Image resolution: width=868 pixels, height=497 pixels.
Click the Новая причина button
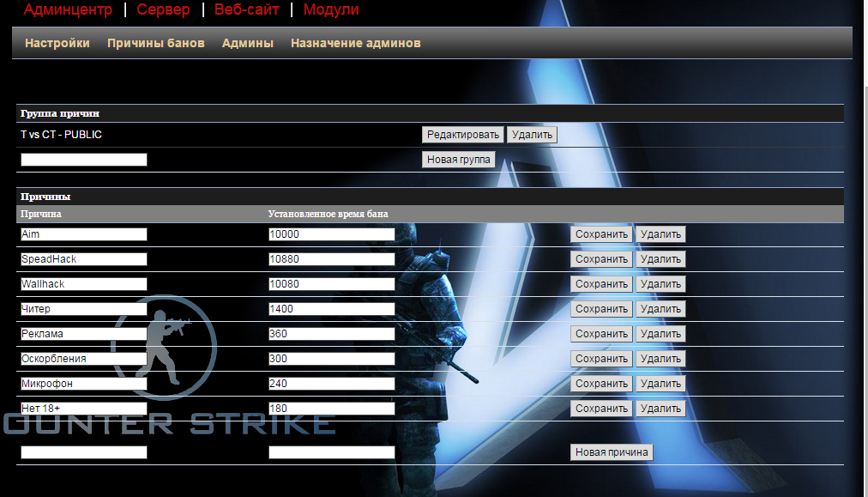(x=612, y=452)
